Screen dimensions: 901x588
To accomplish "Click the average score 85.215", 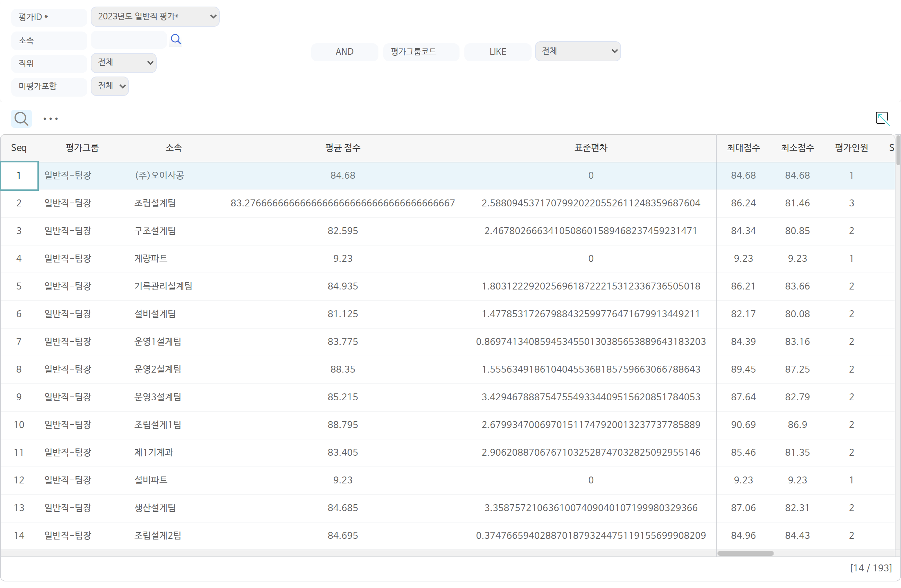I will pyautogui.click(x=343, y=397).
